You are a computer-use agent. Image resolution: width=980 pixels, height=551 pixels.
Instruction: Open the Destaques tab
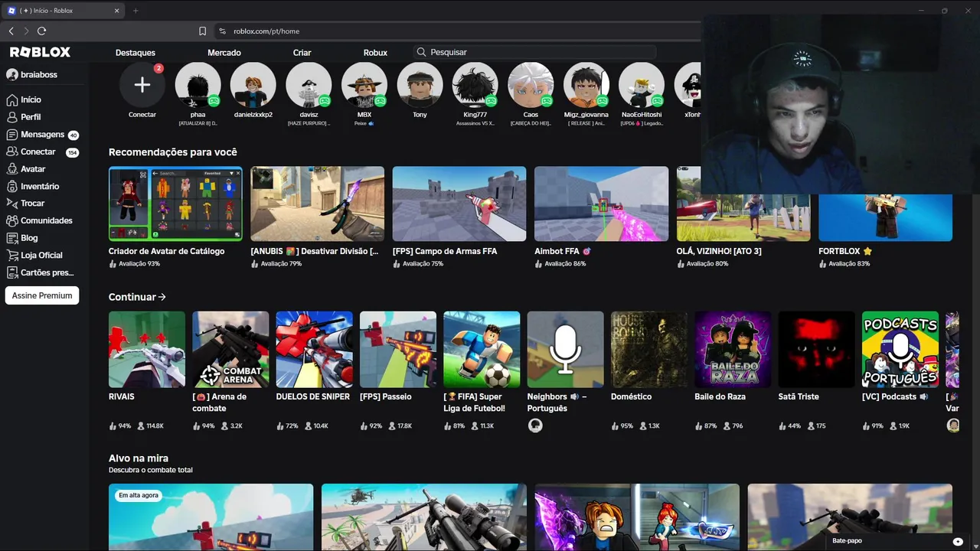click(x=136, y=53)
